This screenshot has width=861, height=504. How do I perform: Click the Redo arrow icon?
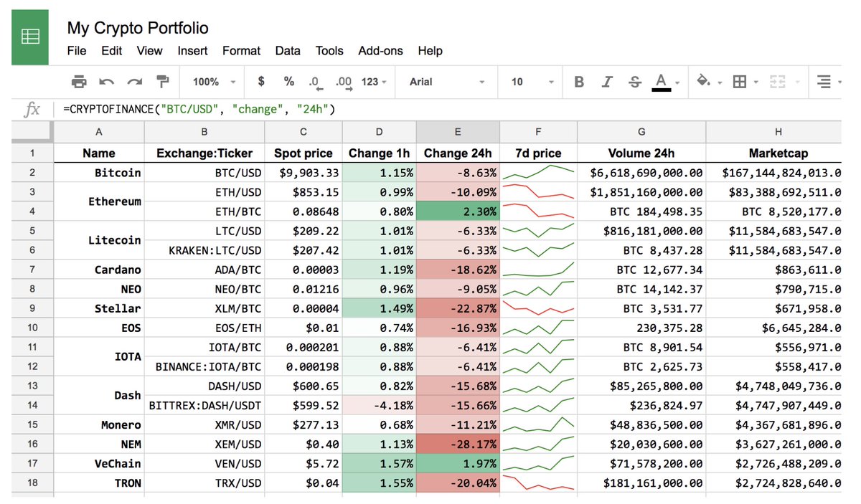(135, 82)
